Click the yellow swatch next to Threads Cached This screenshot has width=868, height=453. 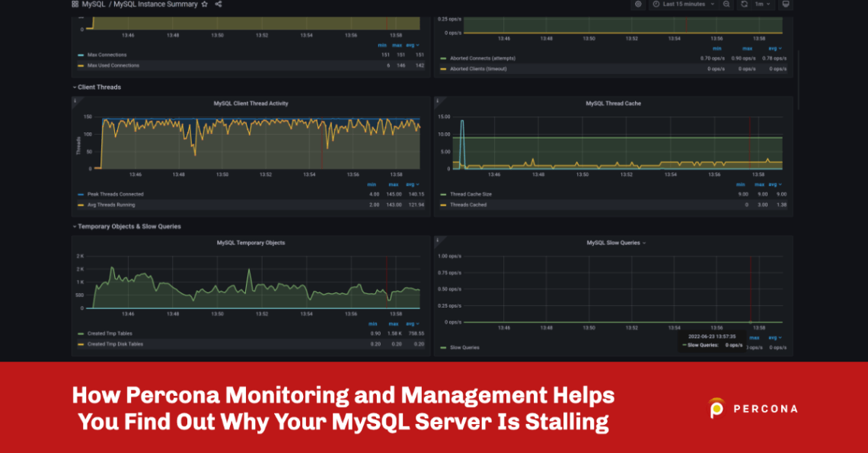[x=442, y=204]
